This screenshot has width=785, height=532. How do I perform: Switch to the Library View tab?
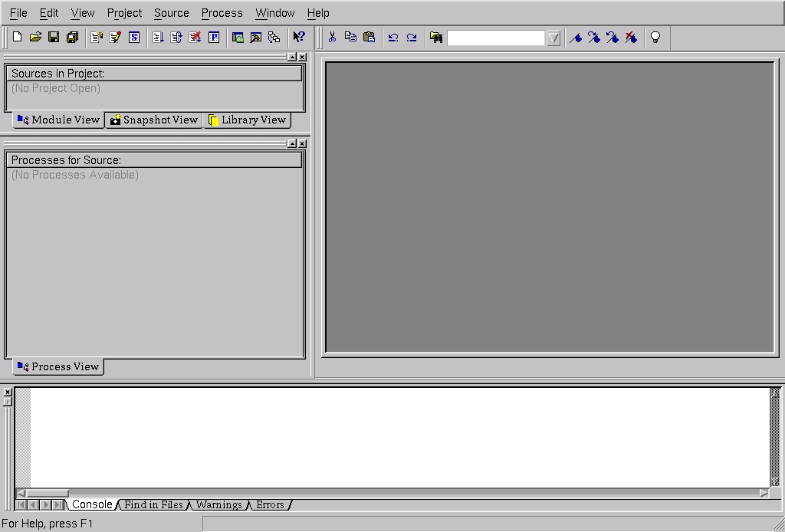pyautogui.click(x=247, y=120)
